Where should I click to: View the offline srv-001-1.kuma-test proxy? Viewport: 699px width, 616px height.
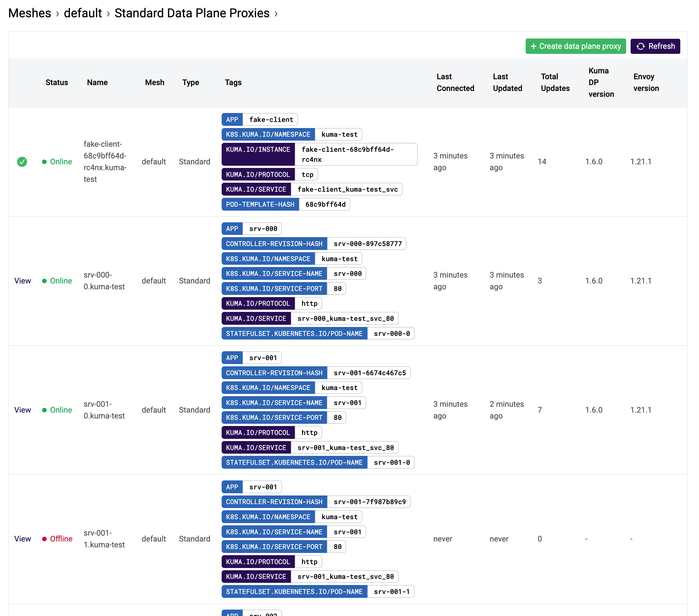pos(23,539)
